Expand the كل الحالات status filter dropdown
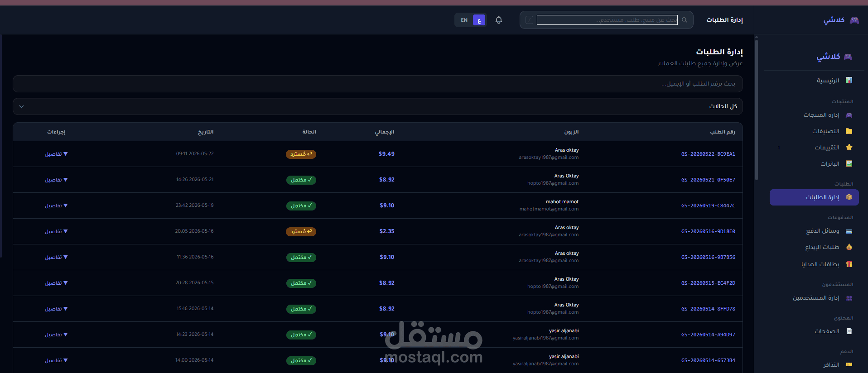This screenshot has width=868, height=373. coord(378,106)
